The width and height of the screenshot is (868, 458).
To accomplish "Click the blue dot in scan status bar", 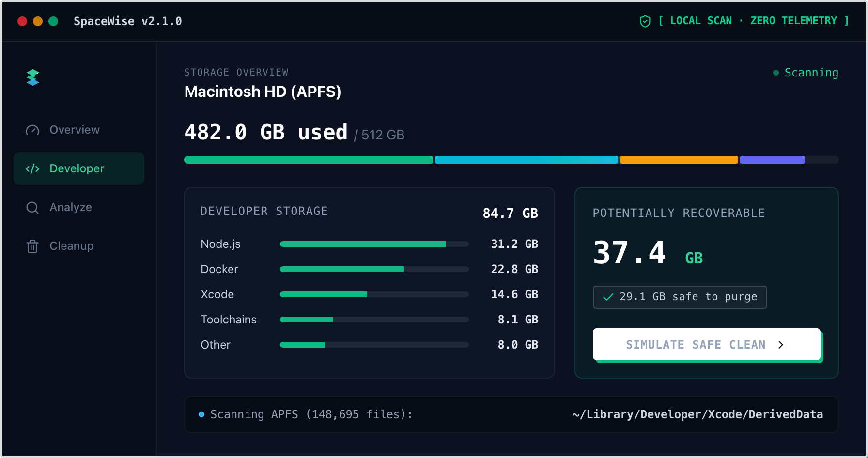I will (x=201, y=414).
